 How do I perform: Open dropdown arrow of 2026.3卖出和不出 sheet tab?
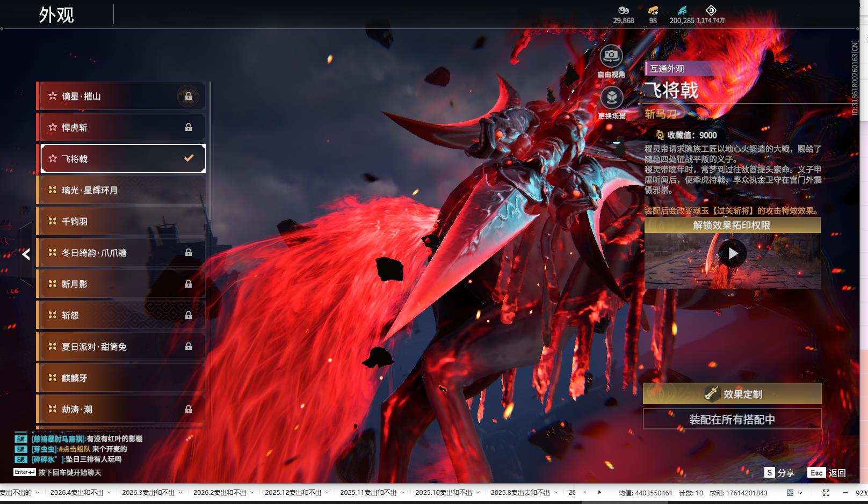[x=180, y=493]
